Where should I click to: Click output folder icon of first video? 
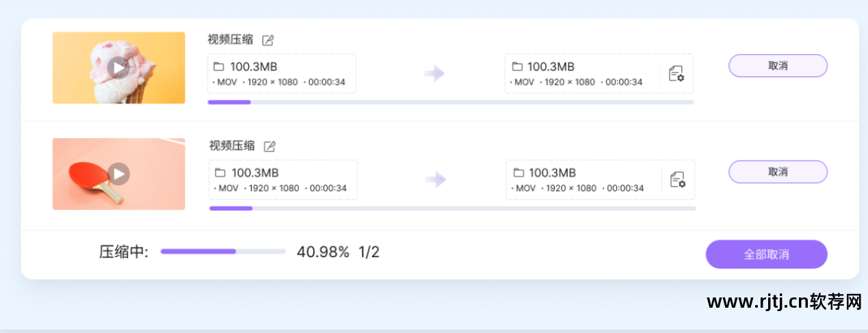click(517, 67)
